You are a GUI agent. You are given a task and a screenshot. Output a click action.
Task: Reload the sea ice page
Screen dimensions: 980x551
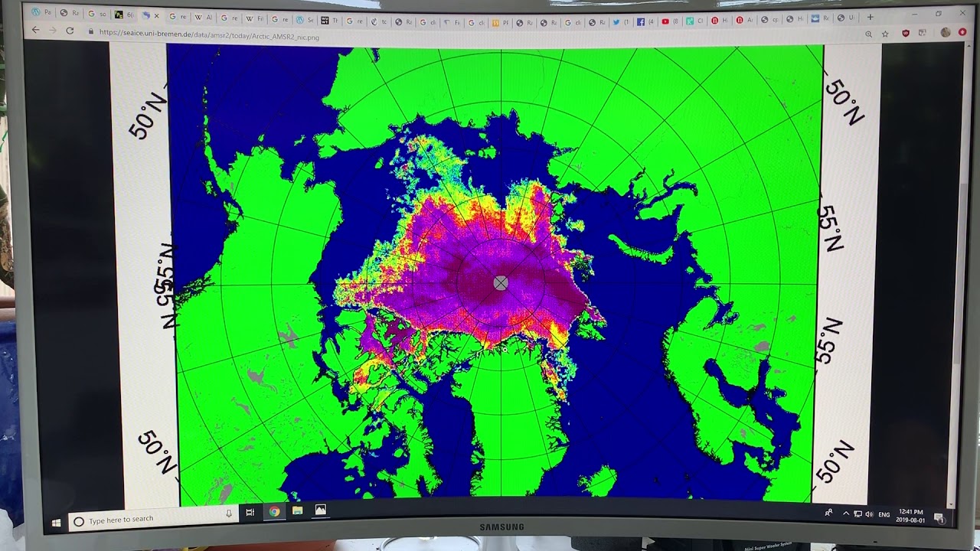click(x=70, y=31)
